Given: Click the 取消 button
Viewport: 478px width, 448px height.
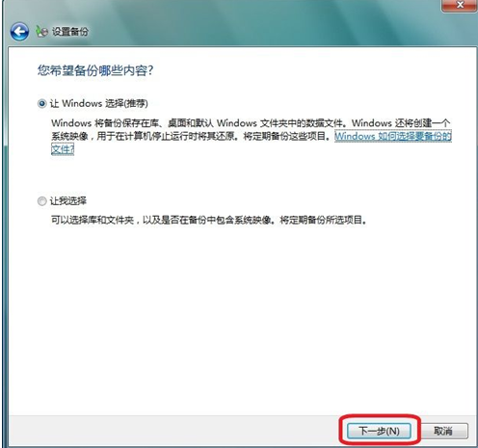Looking at the screenshot, I should (443, 431).
